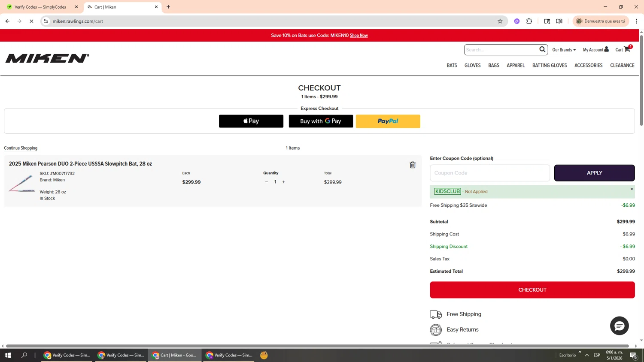Increase quantity with the plus button
The width and height of the screenshot is (644, 362).
pos(283,182)
